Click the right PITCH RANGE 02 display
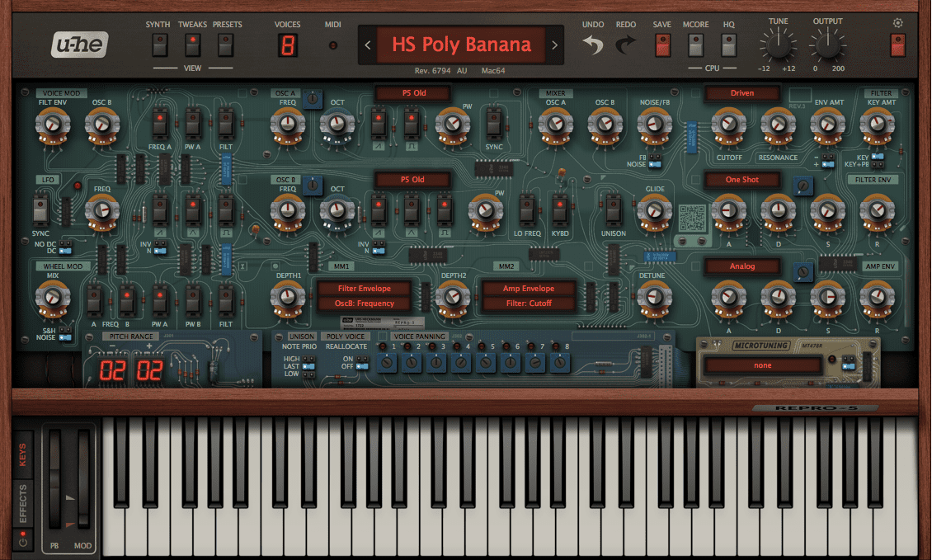The width and height of the screenshot is (932, 560). pyautogui.click(x=149, y=370)
